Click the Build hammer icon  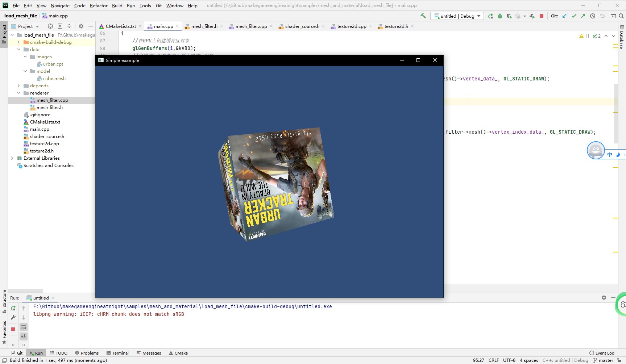(x=423, y=16)
